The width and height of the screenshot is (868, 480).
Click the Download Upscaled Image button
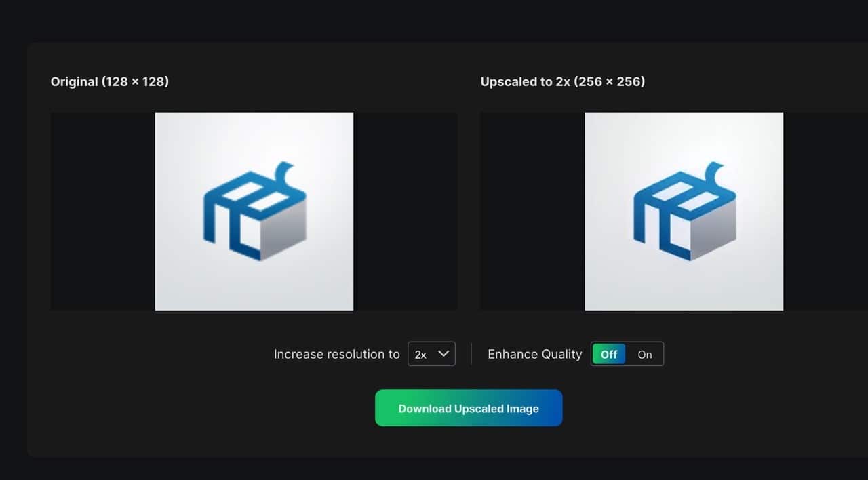point(469,408)
